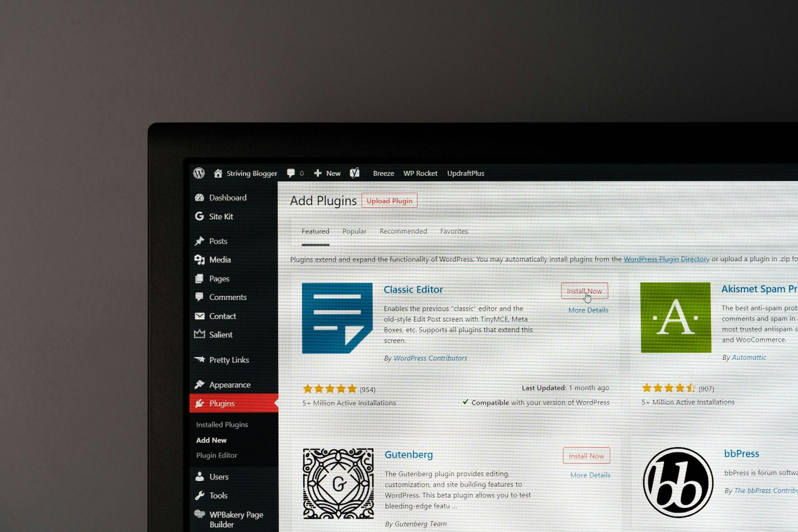Click Install Now for Classic Editor
This screenshot has width=798, height=532.
585,291
